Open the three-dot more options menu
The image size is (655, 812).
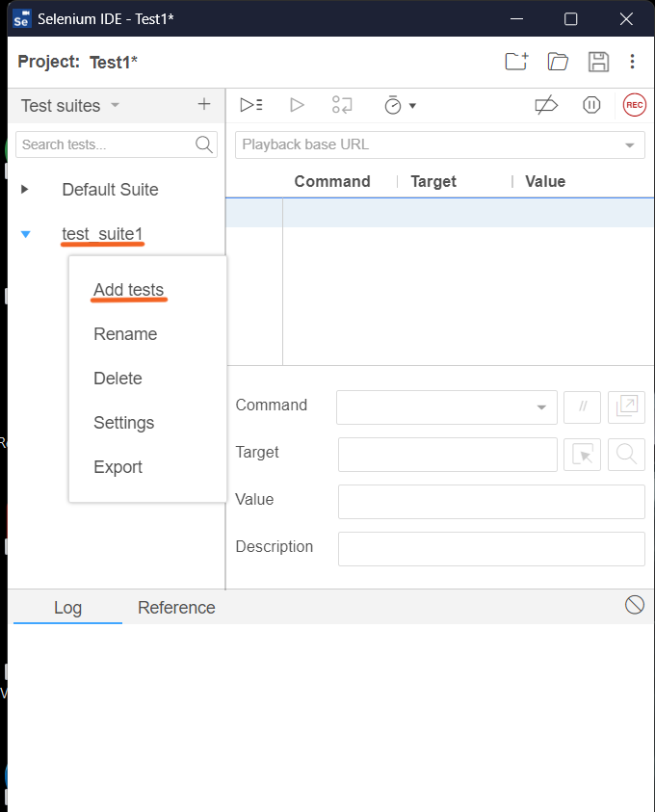(632, 62)
